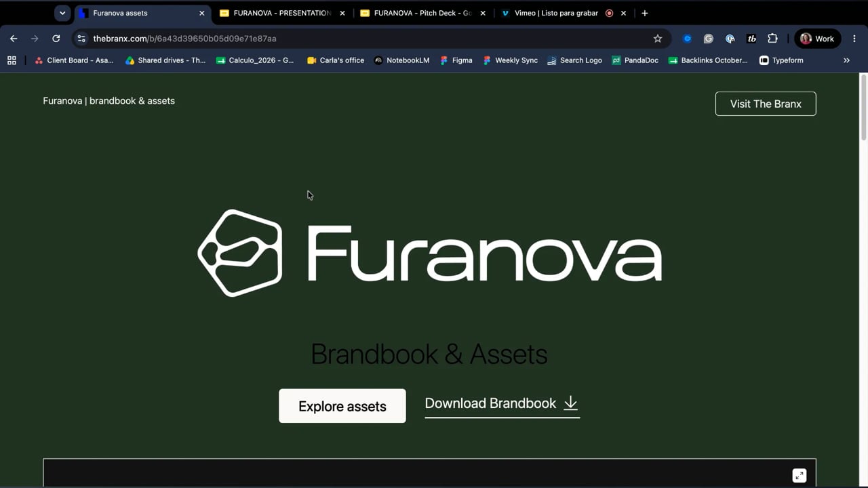This screenshot has height=488, width=868.
Task: Click the thebranx.com address bar URL
Action: pos(184,39)
